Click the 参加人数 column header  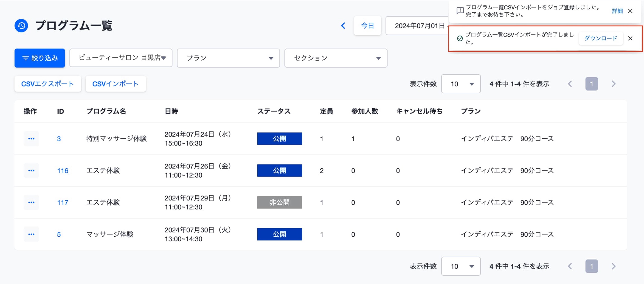pyautogui.click(x=365, y=111)
